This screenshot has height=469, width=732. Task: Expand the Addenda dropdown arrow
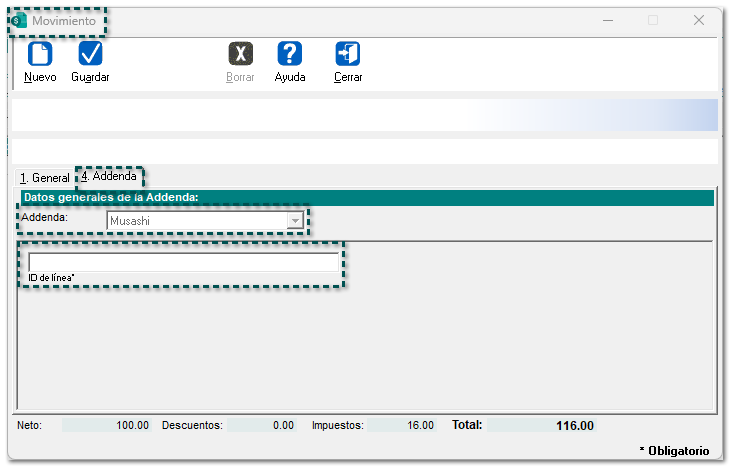[295, 220]
